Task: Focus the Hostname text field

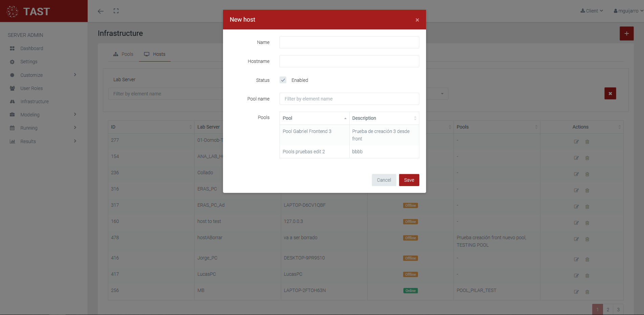Action: (349, 61)
